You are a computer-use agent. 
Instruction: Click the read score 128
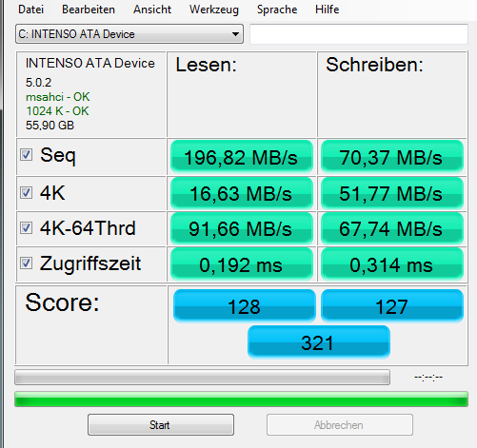click(x=245, y=306)
